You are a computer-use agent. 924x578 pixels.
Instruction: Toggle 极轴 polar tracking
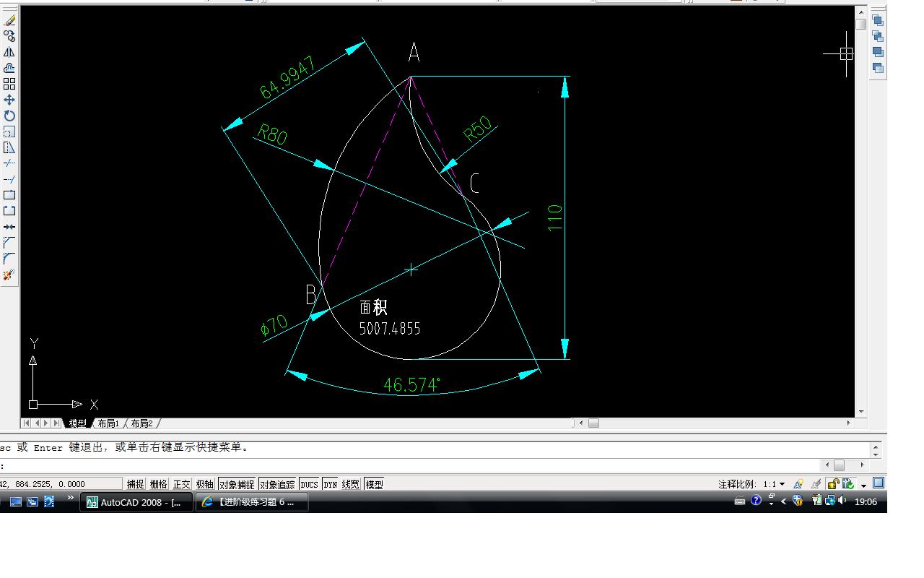(205, 484)
